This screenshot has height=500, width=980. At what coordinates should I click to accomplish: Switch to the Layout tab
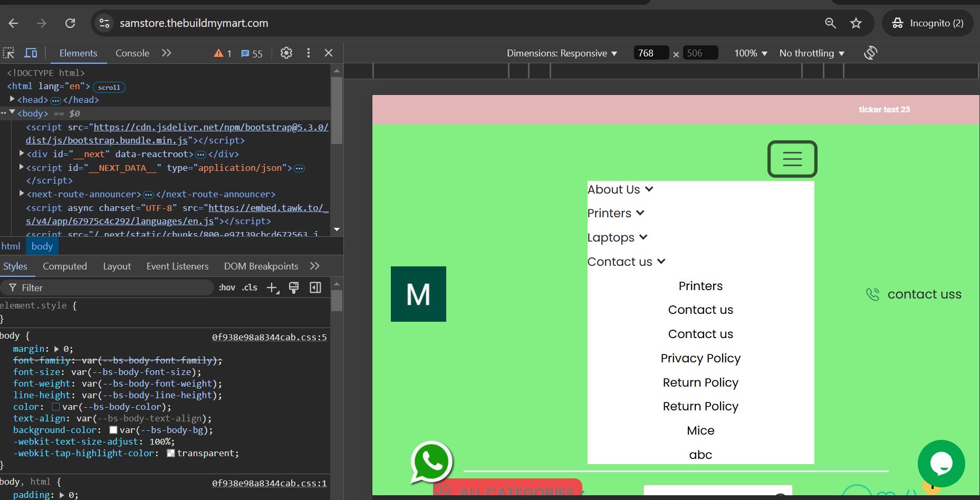[117, 266]
